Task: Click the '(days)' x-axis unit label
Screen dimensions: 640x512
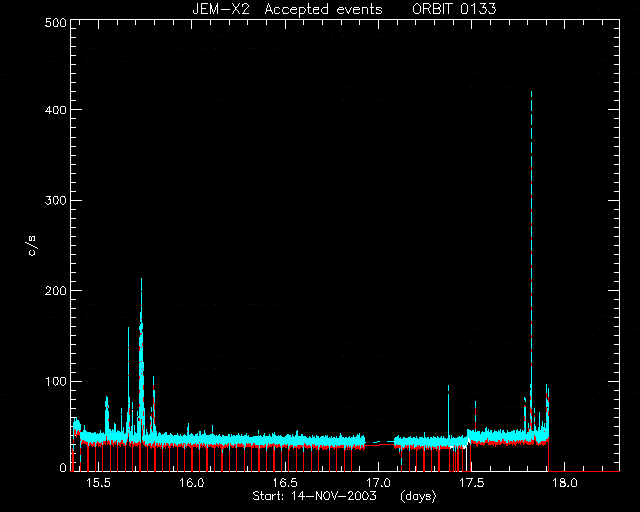Action: [418, 496]
